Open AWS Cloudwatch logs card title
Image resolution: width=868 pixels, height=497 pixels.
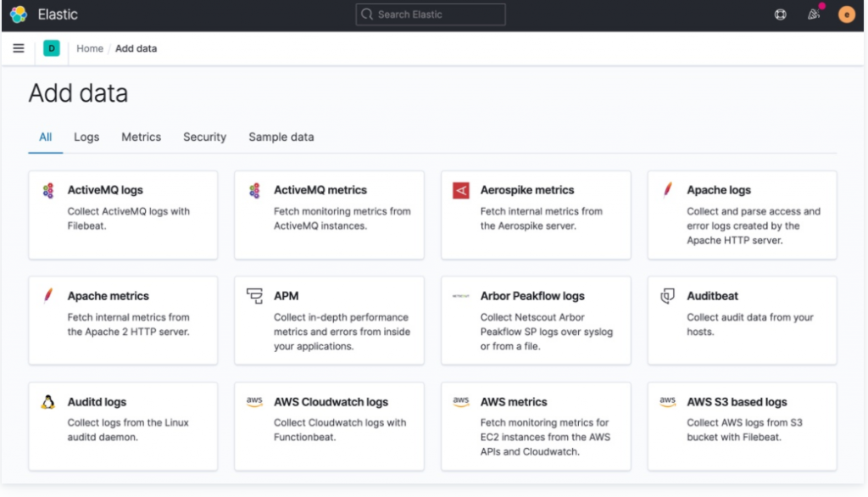tap(331, 402)
